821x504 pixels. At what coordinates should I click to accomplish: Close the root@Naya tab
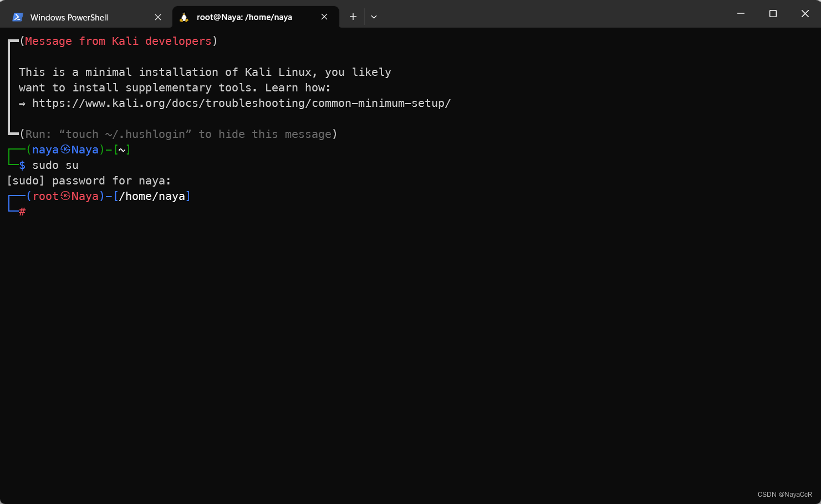[x=324, y=17]
